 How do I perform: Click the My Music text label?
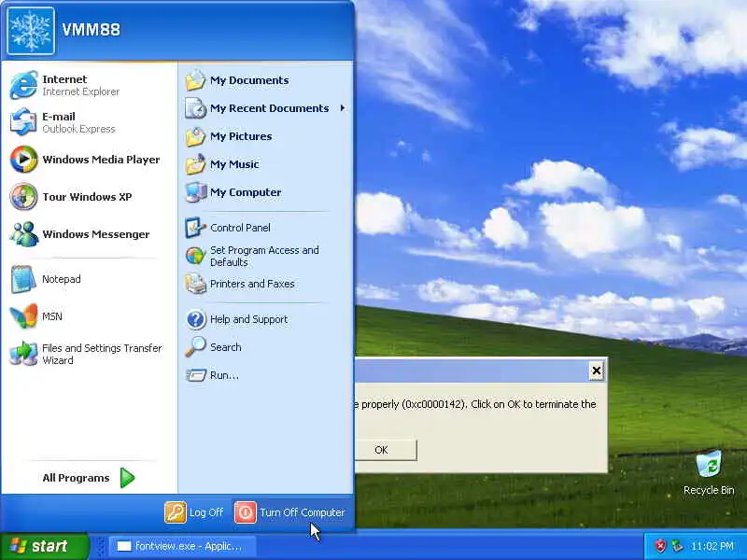[x=234, y=164]
